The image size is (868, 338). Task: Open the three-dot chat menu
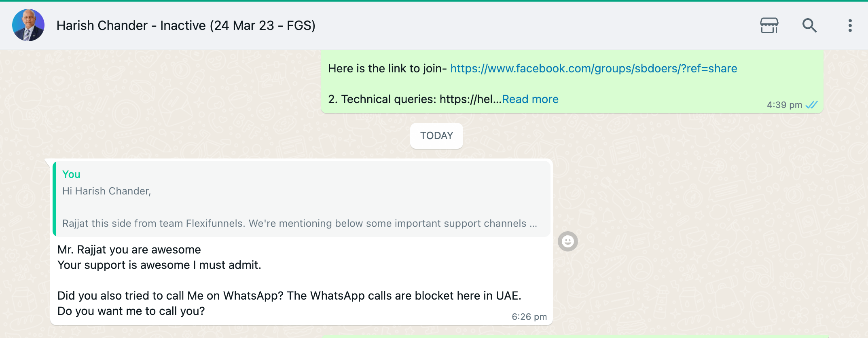(x=850, y=25)
